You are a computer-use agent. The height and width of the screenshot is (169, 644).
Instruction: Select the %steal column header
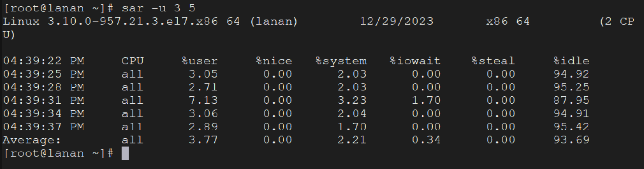pos(493,61)
